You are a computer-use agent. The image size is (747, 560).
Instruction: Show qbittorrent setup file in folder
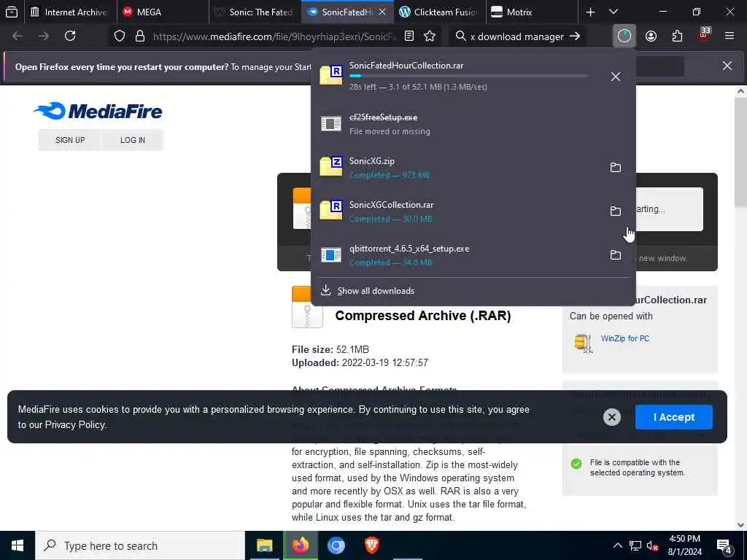click(x=616, y=254)
